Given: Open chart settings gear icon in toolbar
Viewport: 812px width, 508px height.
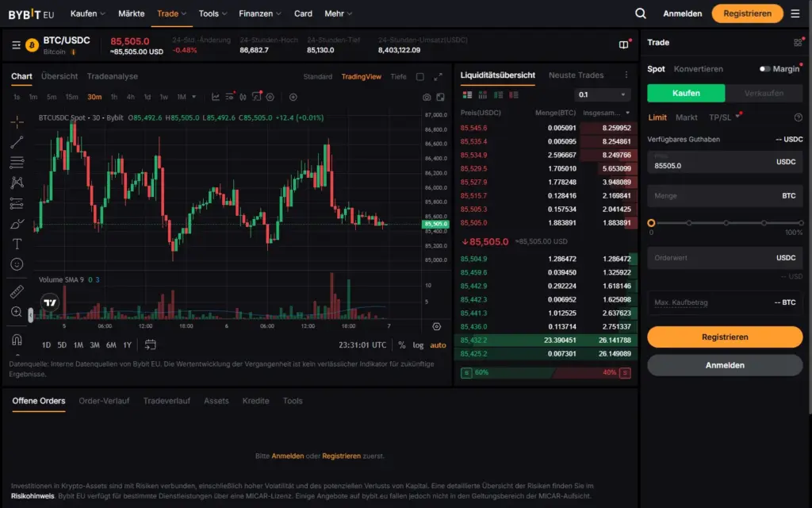Looking at the screenshot, I should coord(270,97).
